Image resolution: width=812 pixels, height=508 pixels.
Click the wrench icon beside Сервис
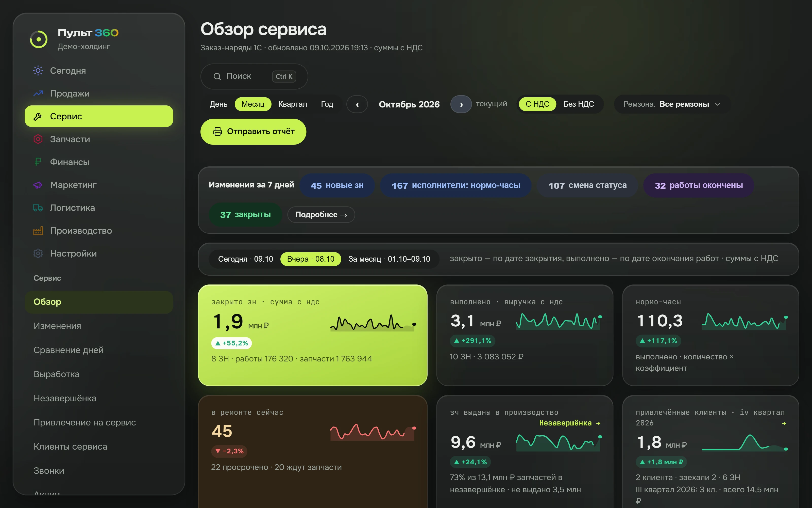[x=38, y=116]
